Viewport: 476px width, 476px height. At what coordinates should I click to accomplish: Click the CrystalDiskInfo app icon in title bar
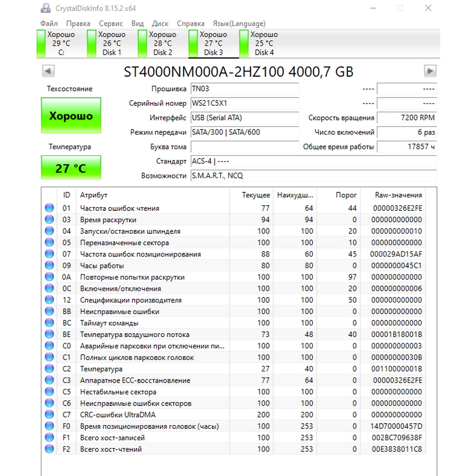tap(46, 8)
